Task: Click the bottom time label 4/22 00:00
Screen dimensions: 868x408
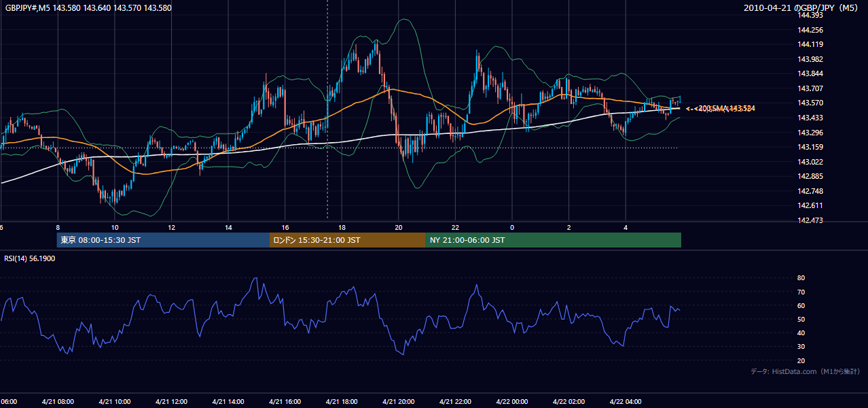Action: point(512,402)
